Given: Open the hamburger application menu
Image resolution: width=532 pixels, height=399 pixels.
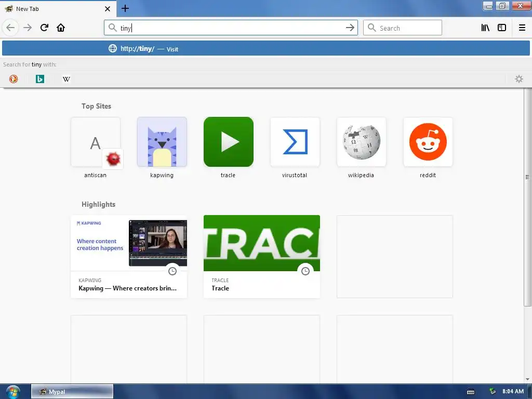Looking at the screenshot, I should tap(522, 28).
